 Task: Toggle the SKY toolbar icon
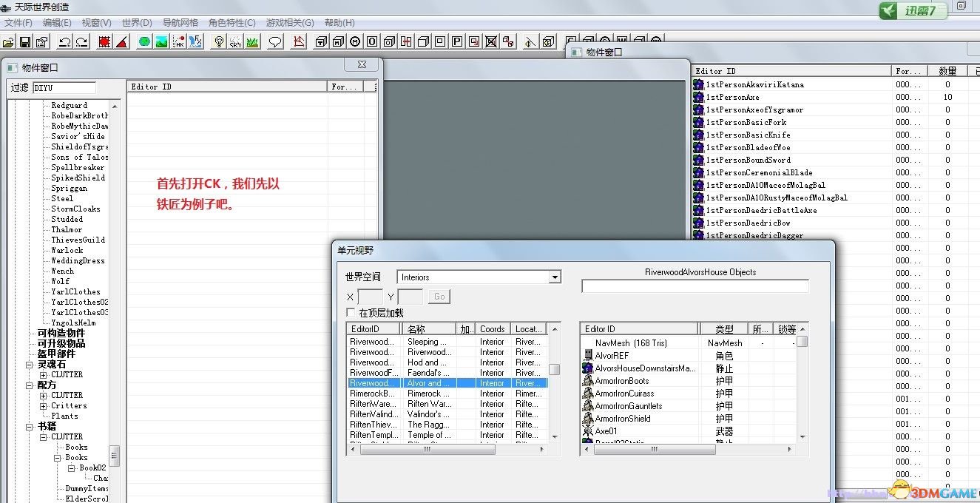[235, 41]
